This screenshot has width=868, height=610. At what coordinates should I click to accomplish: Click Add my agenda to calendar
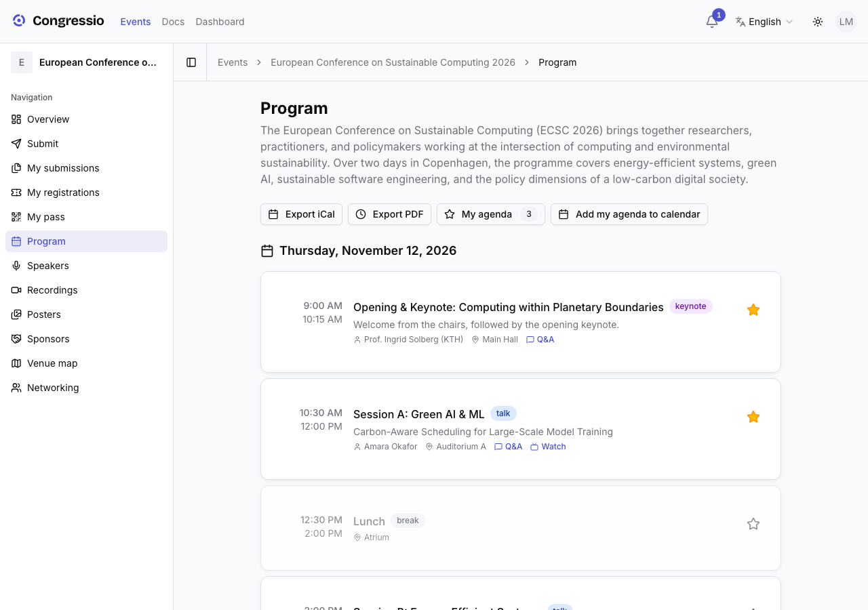(629, 214)
